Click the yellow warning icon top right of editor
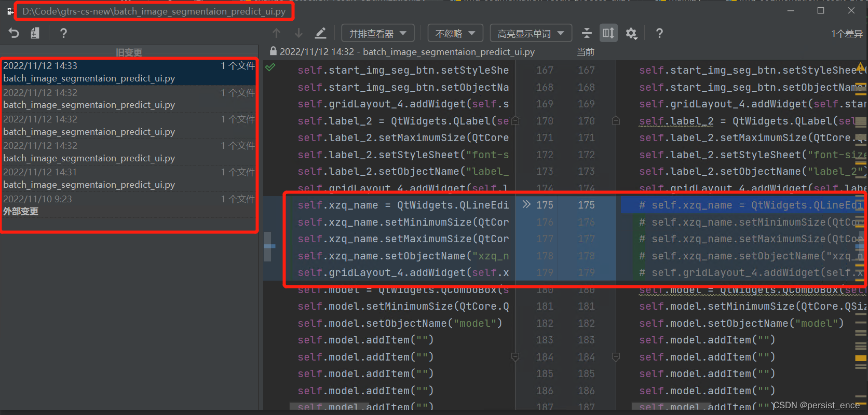 861,67
